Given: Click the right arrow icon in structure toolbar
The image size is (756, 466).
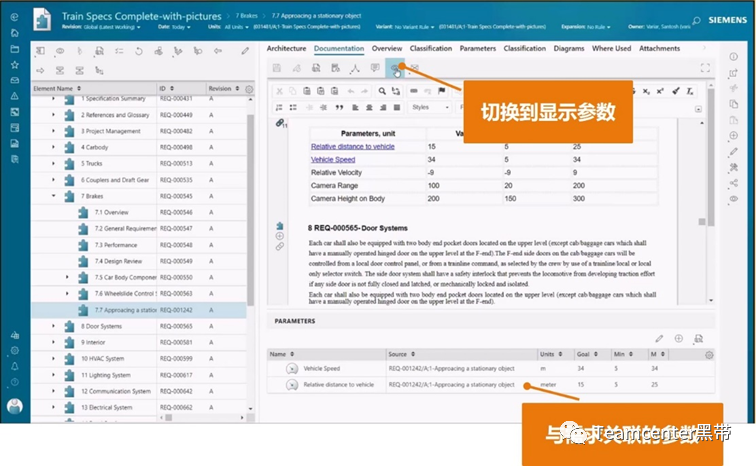Looking at the screenshot, I should [x=40, y=70].
